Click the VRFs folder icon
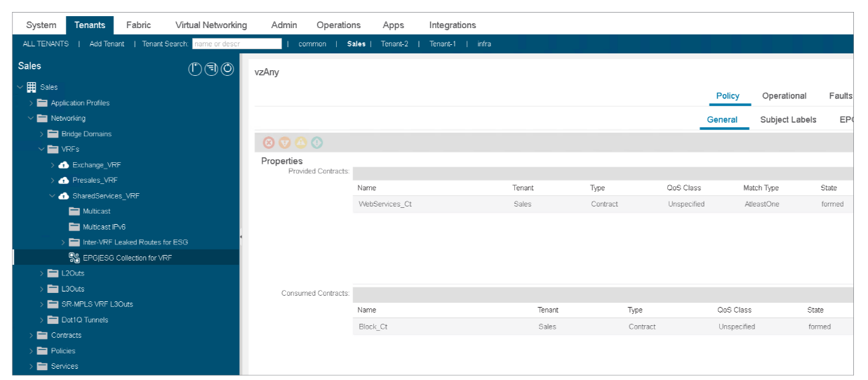The width and height of the screenshot is (868, 380). coord(53,149)
